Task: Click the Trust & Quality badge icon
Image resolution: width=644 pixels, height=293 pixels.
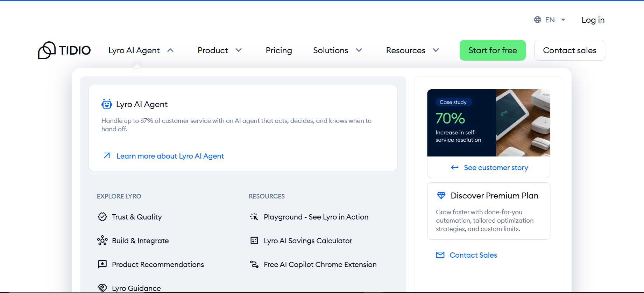Action: [102, 217]
